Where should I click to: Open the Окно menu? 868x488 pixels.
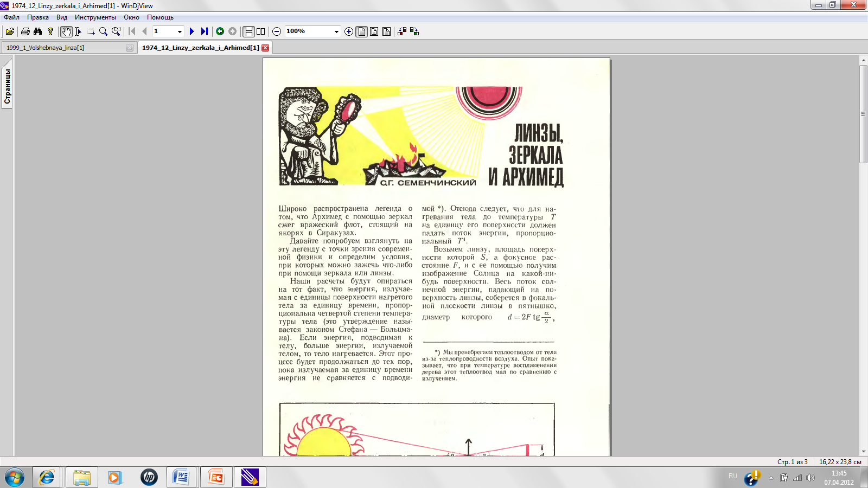tap(131, 17)
